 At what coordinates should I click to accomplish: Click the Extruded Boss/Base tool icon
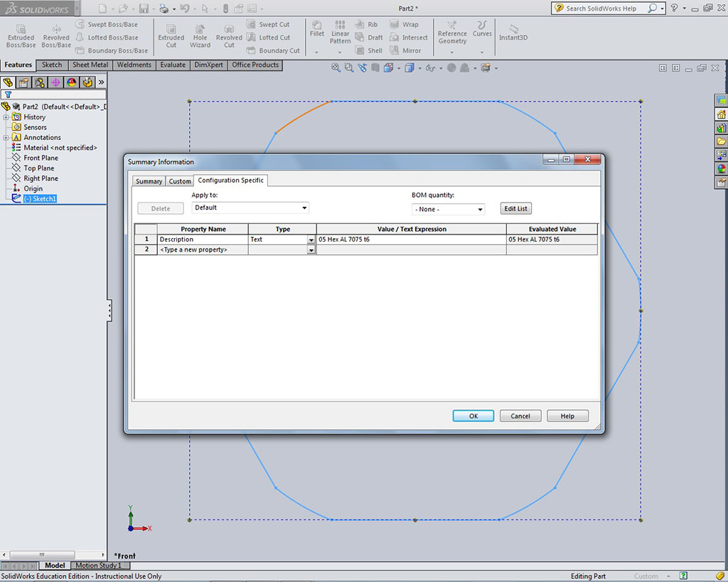[21, 30]
